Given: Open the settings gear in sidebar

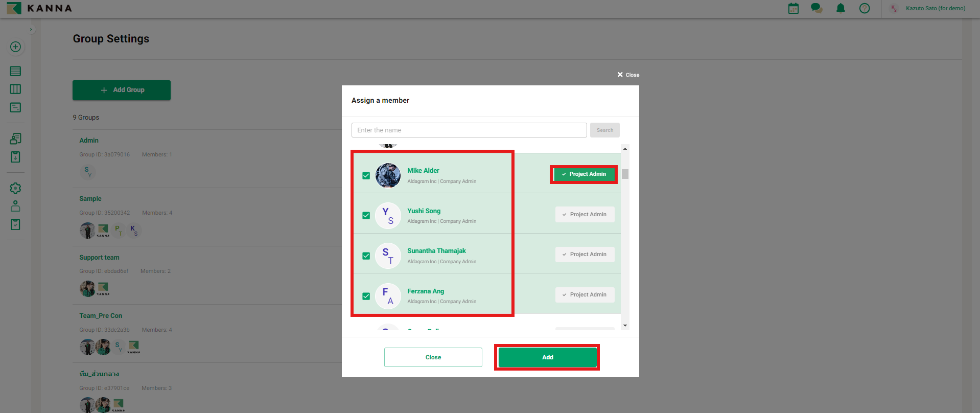Looking at the screenshot, I should tap(15, 188).
